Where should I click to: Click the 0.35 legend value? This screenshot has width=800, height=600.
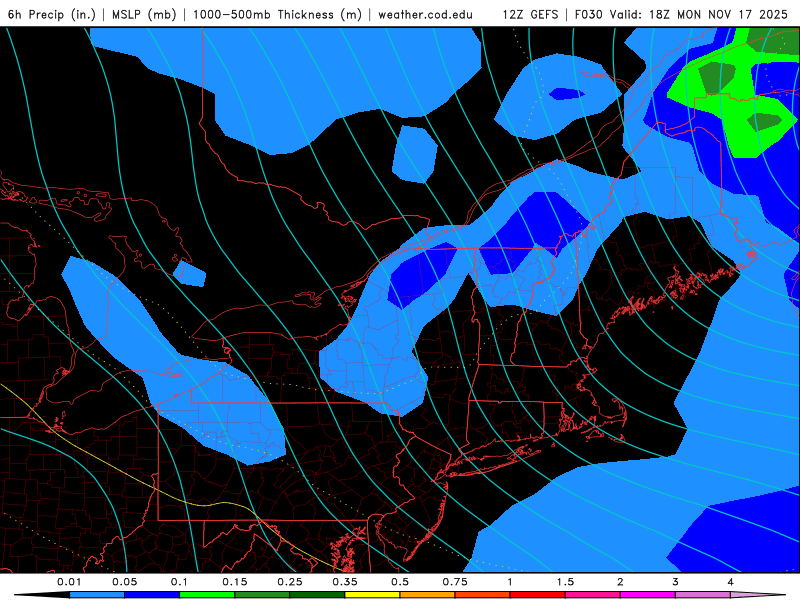[345, 582]
